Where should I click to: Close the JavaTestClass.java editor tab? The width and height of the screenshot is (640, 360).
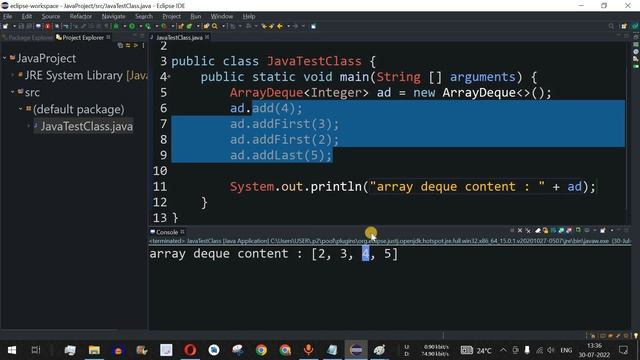click(x=207, y=37)
